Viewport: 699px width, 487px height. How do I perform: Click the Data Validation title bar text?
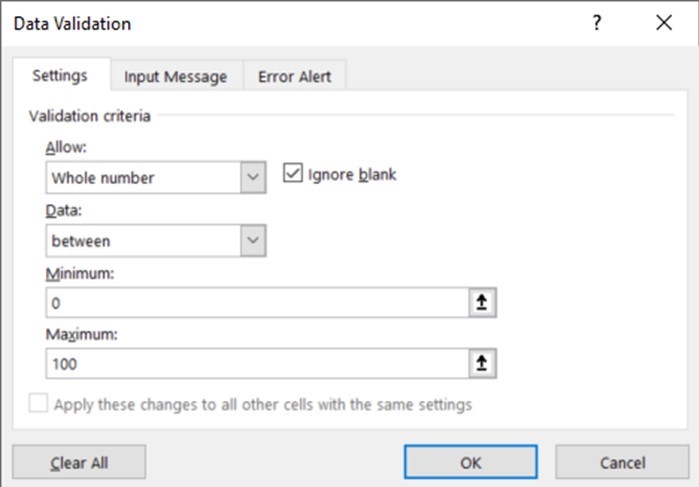[72, 23]
